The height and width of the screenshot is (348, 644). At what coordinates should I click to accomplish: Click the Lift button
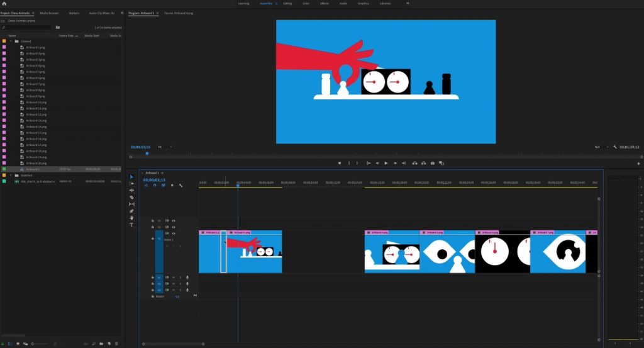(415, 163)
